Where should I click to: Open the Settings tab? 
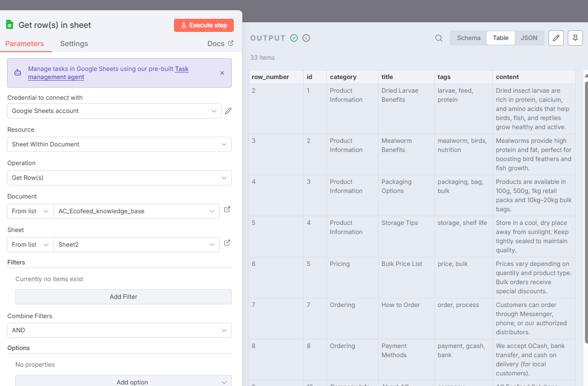[74, 44]
